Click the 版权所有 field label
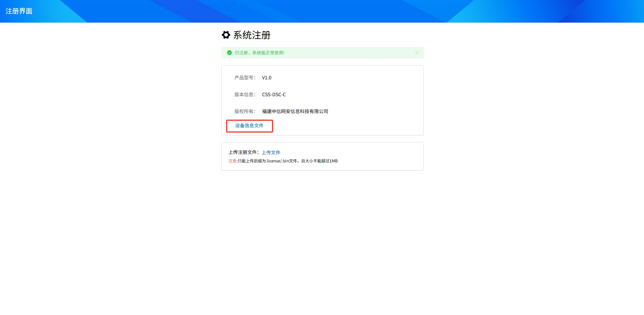644x315 pixels. [243, 111]
